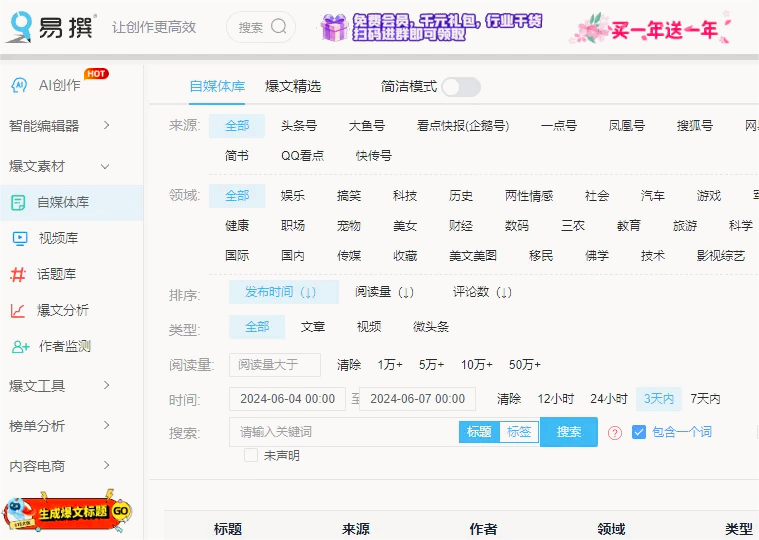Uncheck the 包含一个词 checkbox
This screenshot has height=540, width=759.
(639, 432)
